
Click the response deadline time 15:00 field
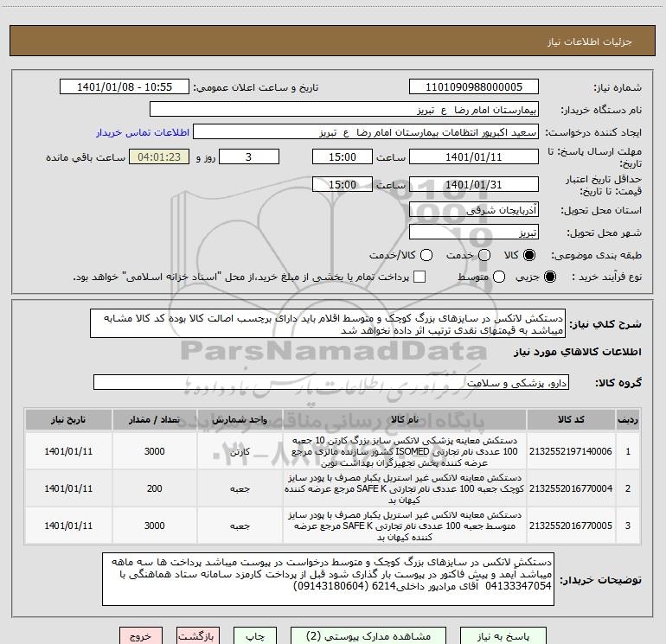coord(343,156)
